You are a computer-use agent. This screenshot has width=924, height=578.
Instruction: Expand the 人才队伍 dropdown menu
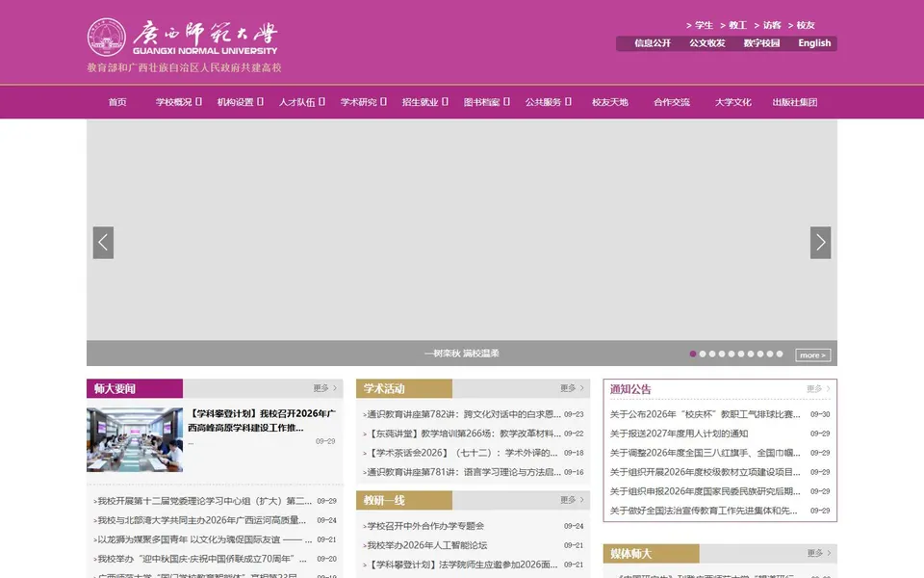(x=301, y=102)
